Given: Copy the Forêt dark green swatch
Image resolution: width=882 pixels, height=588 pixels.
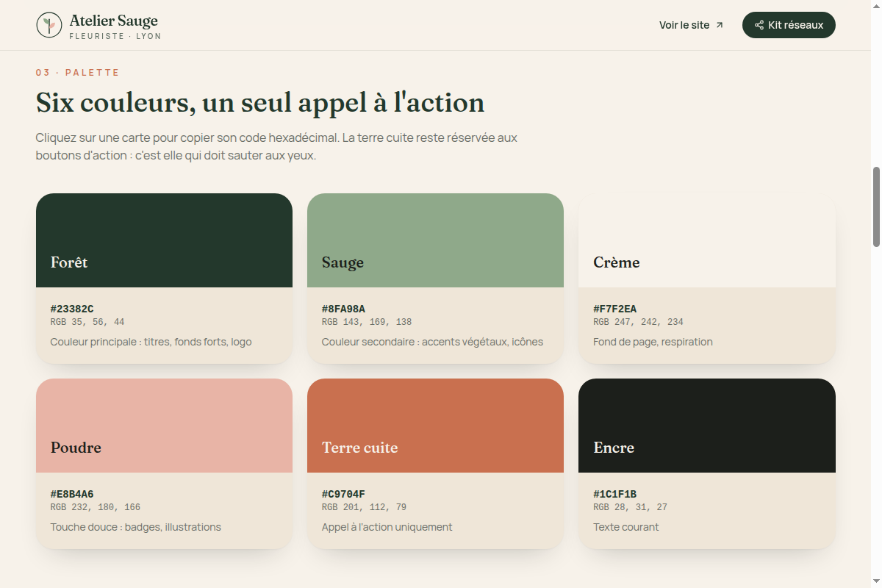Looking at the screenshot, I should pyautogui.click(x=164, y=240).
